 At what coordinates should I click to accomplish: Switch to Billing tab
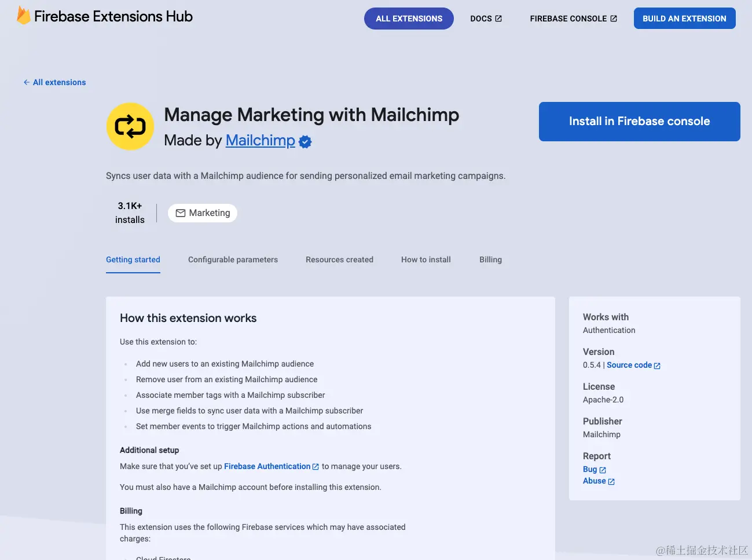tap(490, 259)
